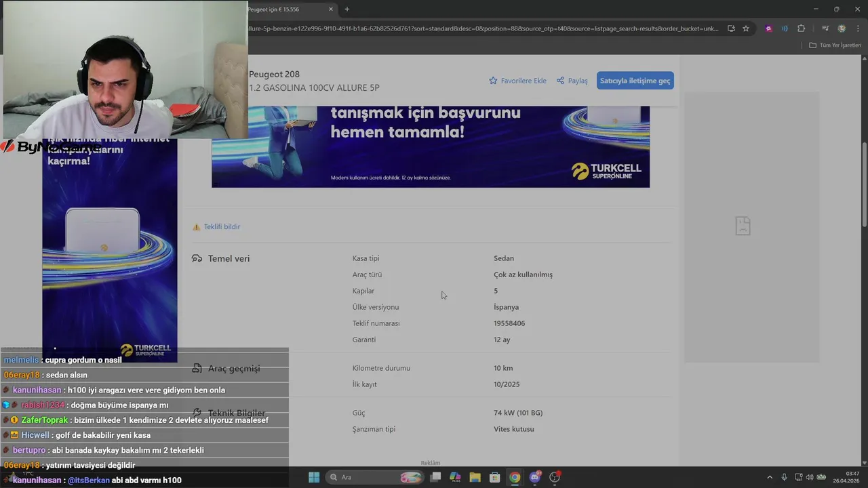Open the Chrome profile avatar
The width and height of the screenshot is (868, 488).
click(842, 28)
